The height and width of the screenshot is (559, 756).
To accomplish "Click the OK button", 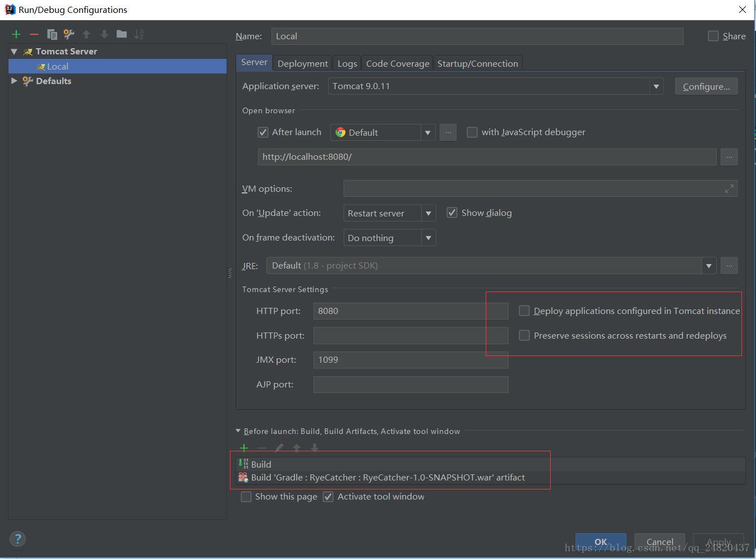I will pyautogui.click(x=601, y=542).
